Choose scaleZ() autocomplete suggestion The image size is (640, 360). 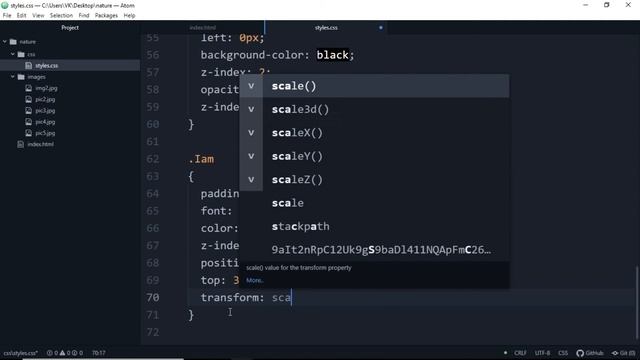coord(374,180)
